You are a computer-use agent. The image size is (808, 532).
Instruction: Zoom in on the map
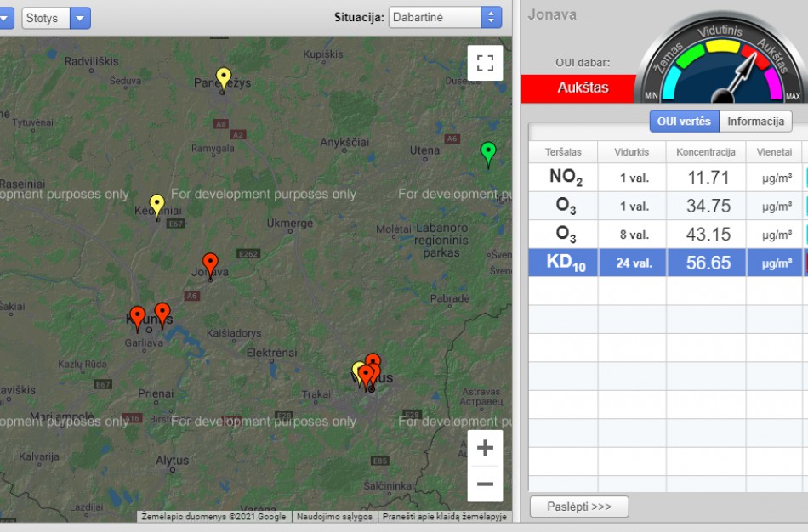click(x=485, y=448)
